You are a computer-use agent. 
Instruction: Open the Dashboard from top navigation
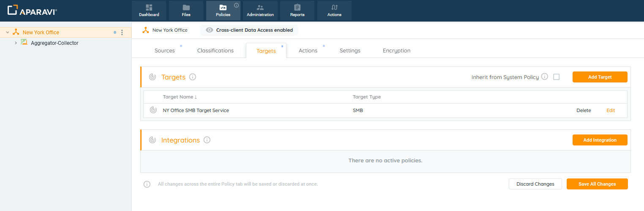pos(149,11)
